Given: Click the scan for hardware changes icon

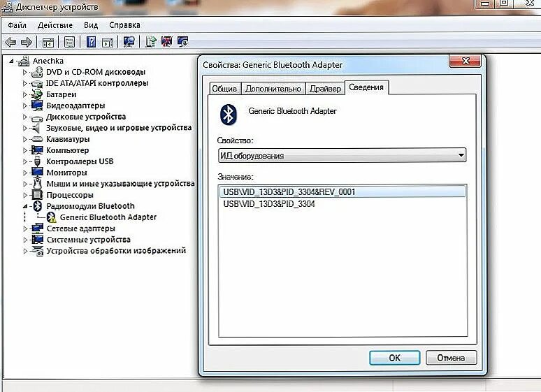Looking at the screenshot, I should (129, 42).
